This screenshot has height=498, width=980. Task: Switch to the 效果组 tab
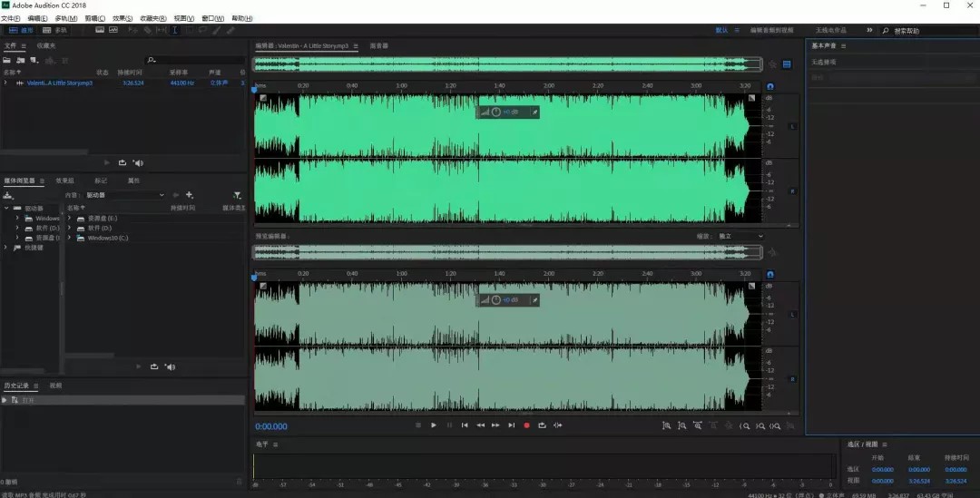tap(65, 181)
